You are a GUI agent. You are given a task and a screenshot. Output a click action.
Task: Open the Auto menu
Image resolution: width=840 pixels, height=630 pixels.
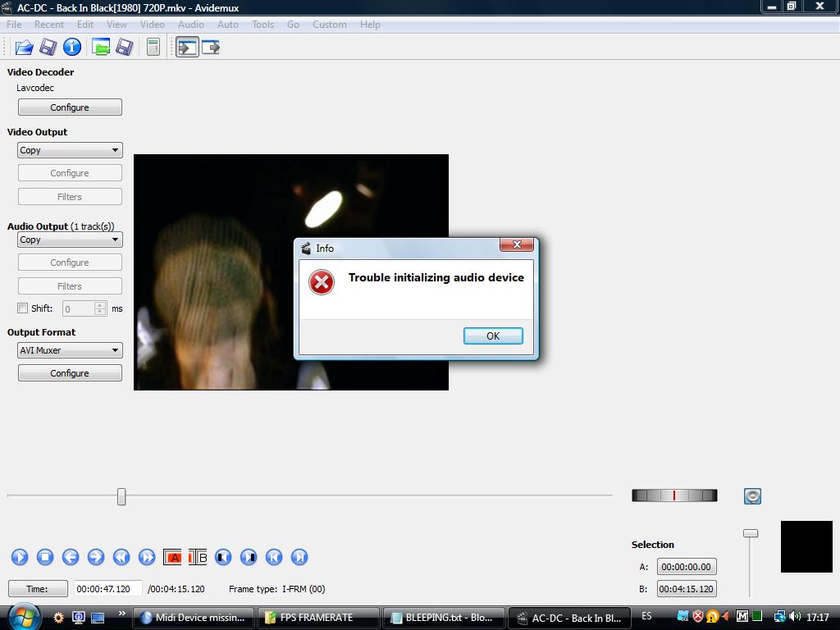pos(228,25)
